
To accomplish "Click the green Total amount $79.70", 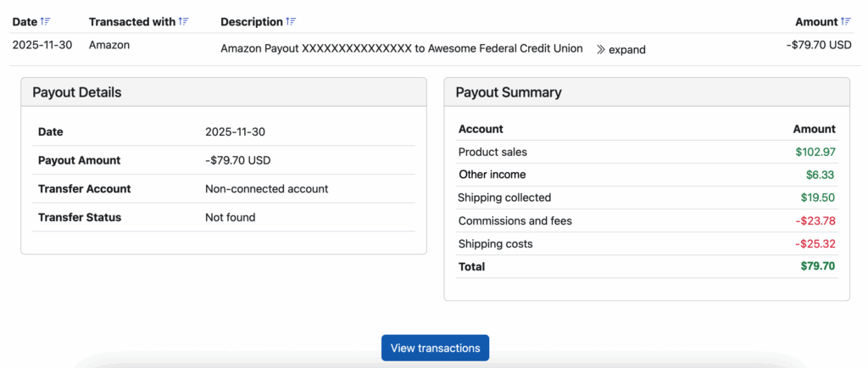I will pyautogui.click(x=817, y=266).
